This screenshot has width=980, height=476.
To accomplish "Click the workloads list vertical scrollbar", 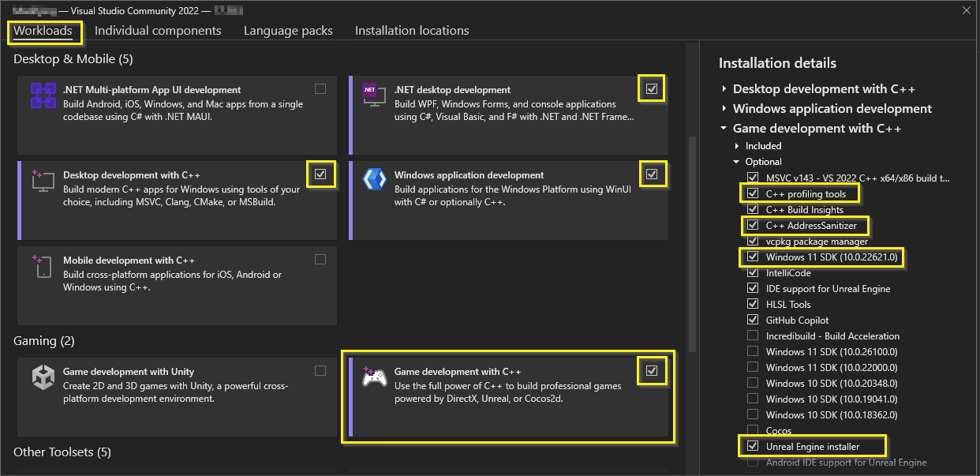I will (x=693, y=237).
